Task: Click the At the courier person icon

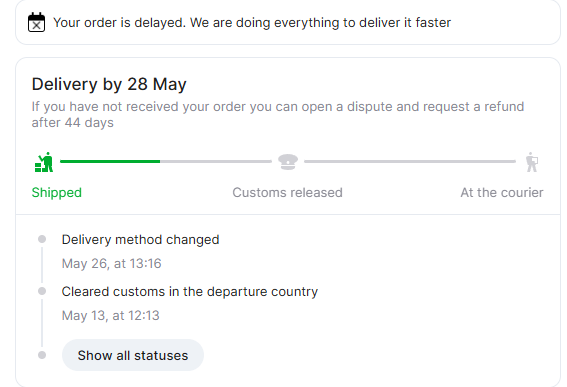Action: click(x=532, y=162)
